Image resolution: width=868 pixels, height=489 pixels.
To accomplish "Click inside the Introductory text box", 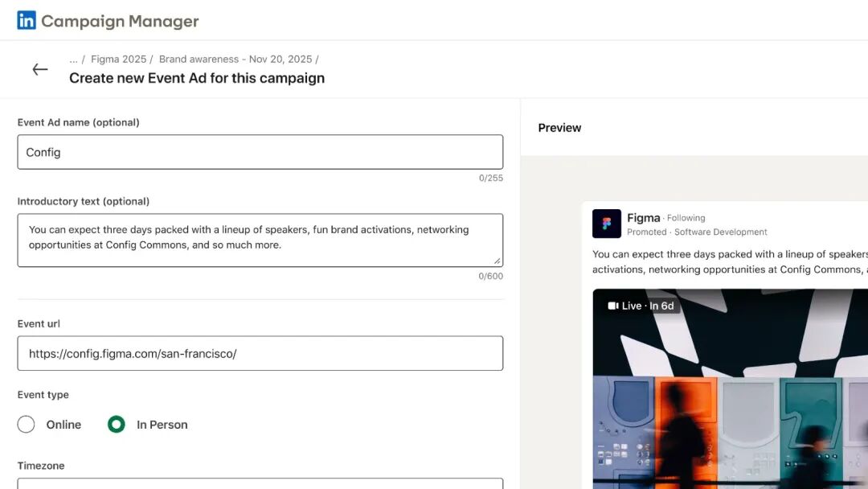I will [260, 240].
